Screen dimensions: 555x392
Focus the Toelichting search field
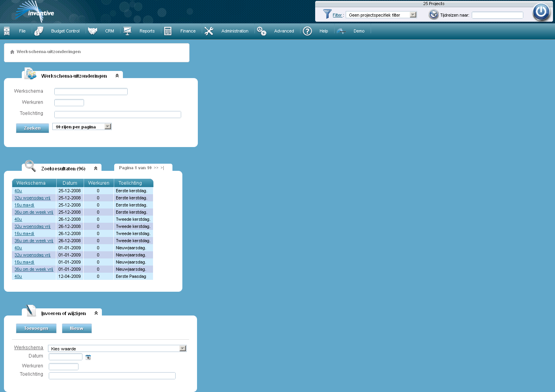coord(118,115)
